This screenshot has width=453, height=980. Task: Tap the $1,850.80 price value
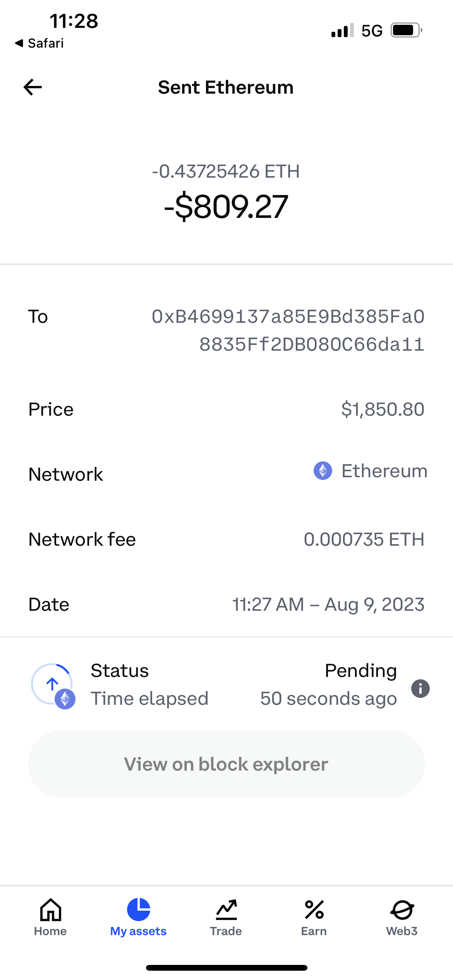383,409
